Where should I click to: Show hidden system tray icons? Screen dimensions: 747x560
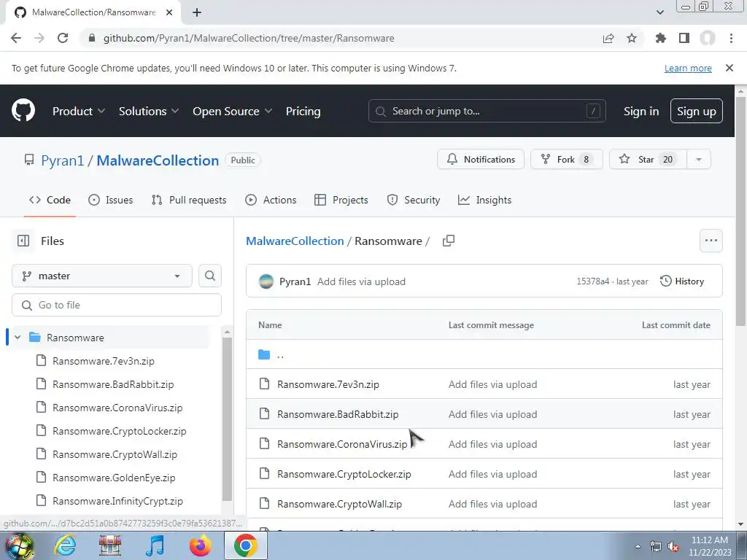pyautogui.click(x=638, y=547)
